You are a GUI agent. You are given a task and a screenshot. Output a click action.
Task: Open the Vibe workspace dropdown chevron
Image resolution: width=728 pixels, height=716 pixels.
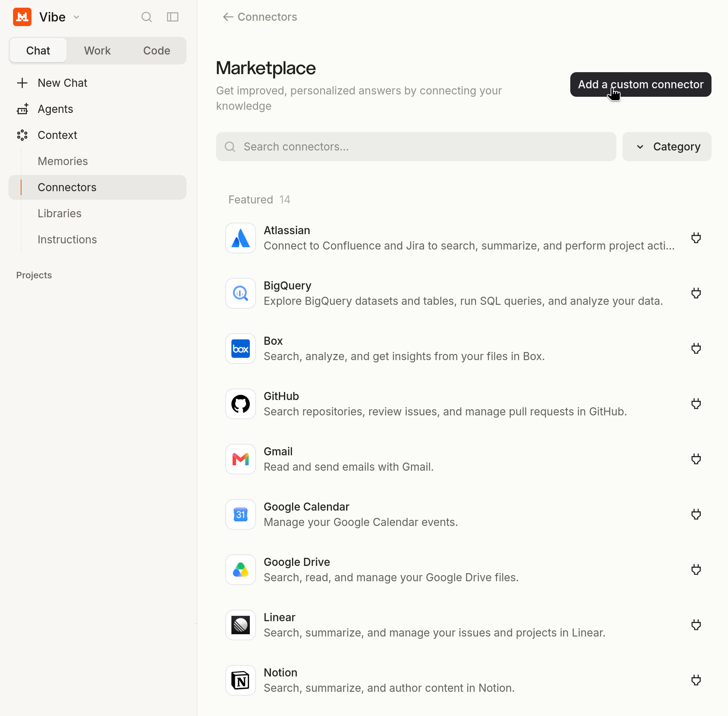tap(76, 17)
